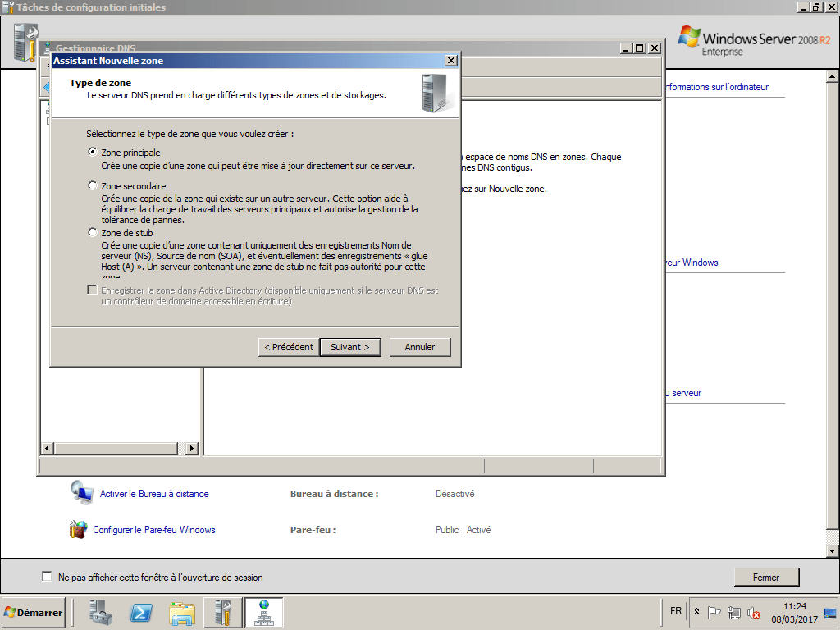
Task: Select the Zone de stub radio button
Action: point(93,232)
